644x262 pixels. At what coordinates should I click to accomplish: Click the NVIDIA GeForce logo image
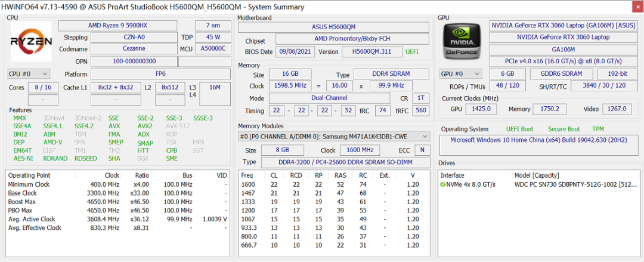pyautogui.click(x=463, y=41)
